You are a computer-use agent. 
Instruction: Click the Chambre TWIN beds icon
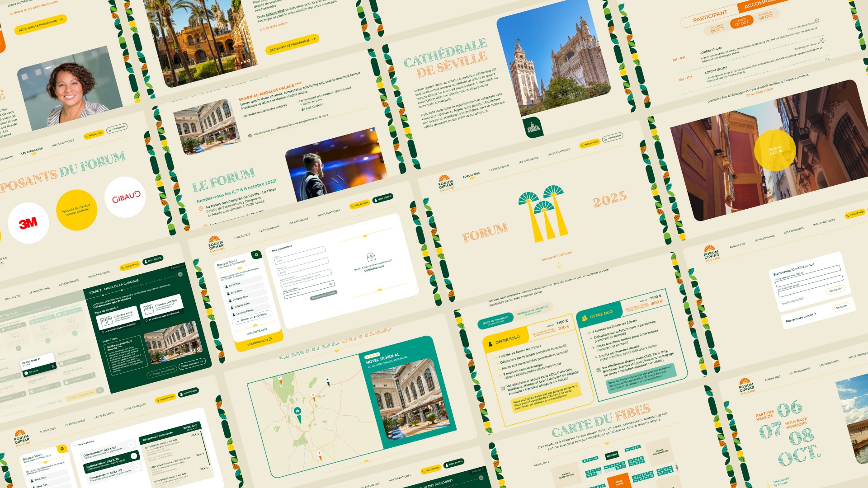pos(106,322)
